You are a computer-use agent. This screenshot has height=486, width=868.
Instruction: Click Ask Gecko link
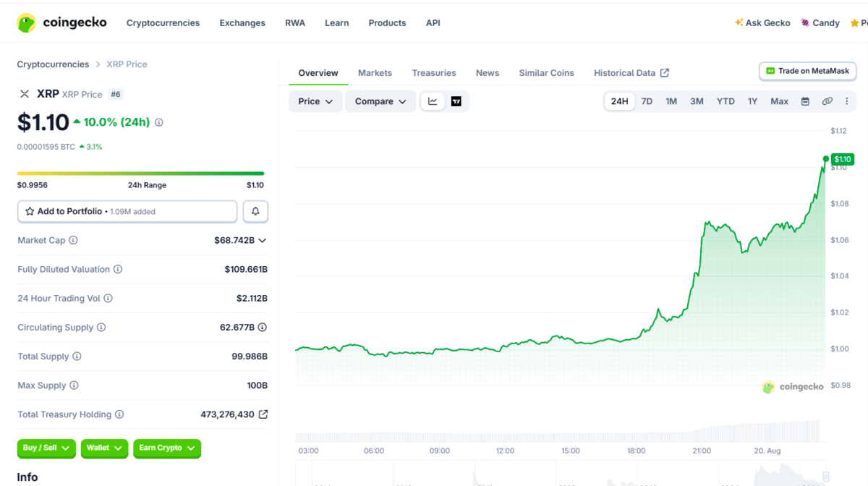point(762,23)
